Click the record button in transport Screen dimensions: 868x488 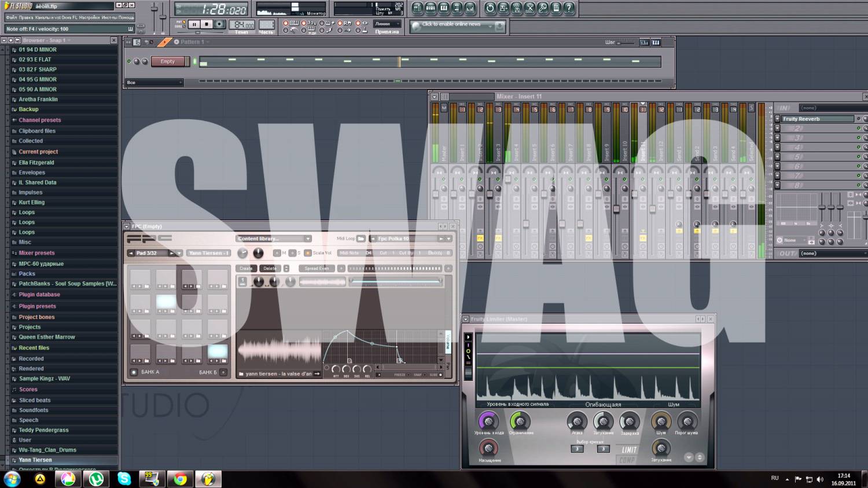[219, 24]
